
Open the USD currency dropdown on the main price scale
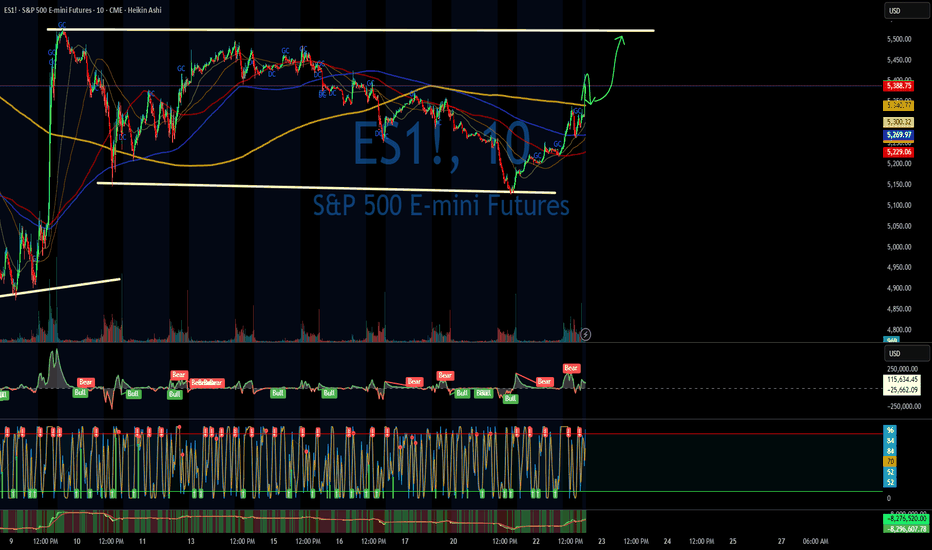click(906, 11)
